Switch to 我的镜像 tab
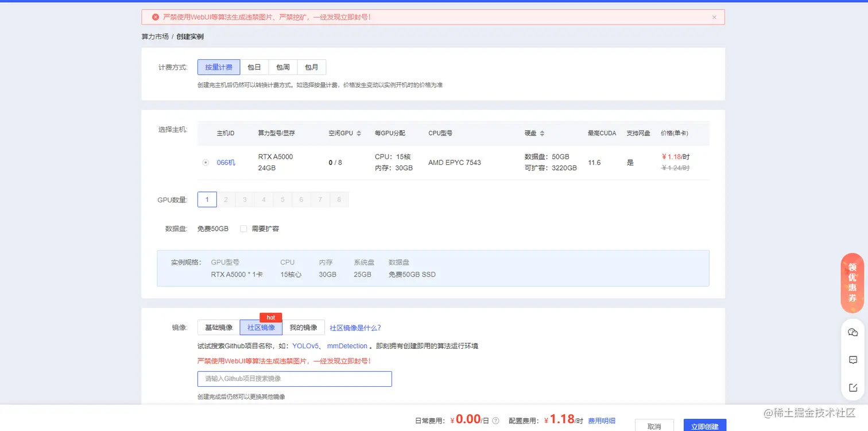Image resolution: width=868 pixels, height=431 pixels. pyautogui.click(x=304, y=328)
